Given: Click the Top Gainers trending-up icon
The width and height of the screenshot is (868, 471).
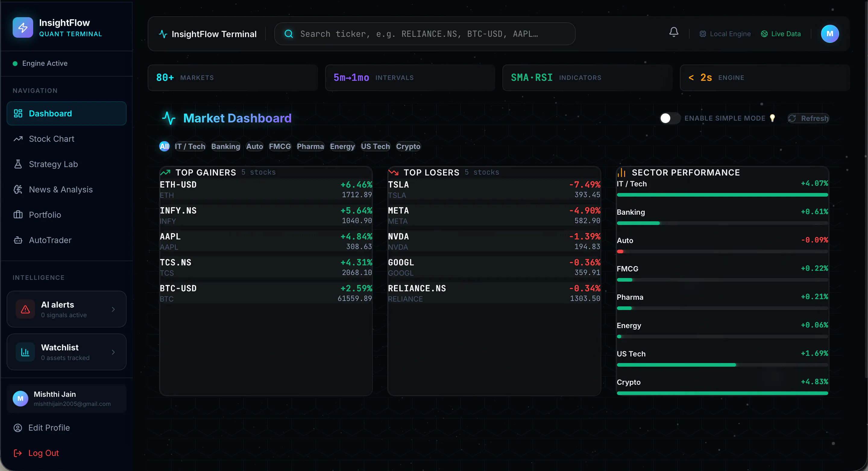Looking at the screenshot, I should (165, 172).
